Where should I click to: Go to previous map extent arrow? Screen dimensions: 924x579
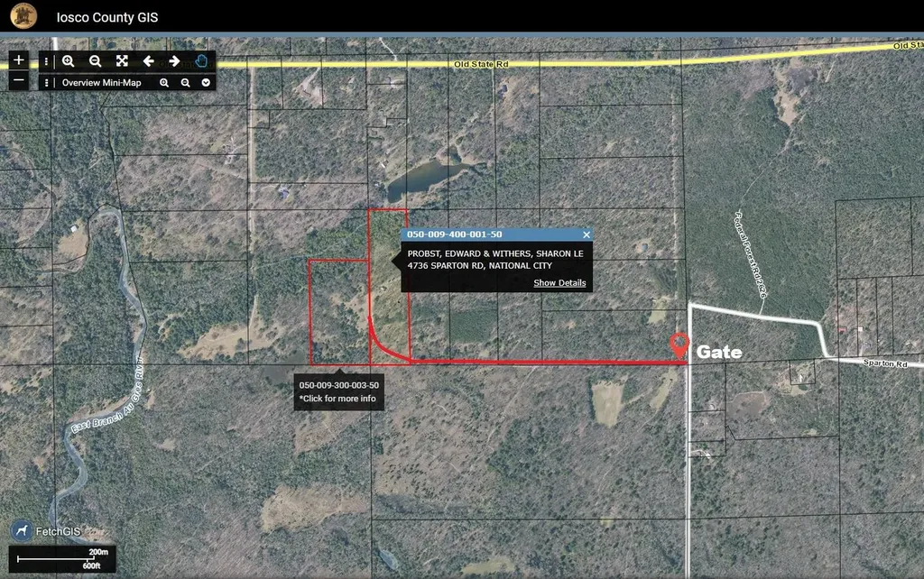click(x=149, y=61)
